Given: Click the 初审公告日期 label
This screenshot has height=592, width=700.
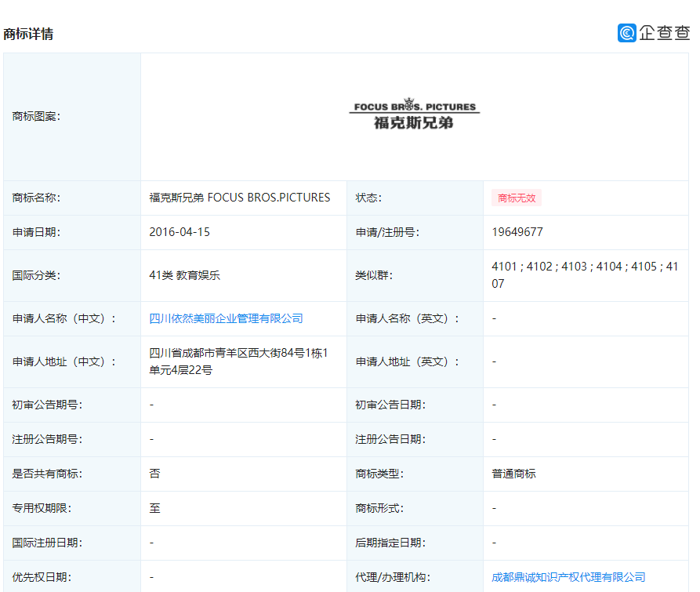Looking at the screenshot, I should point(390,405).
